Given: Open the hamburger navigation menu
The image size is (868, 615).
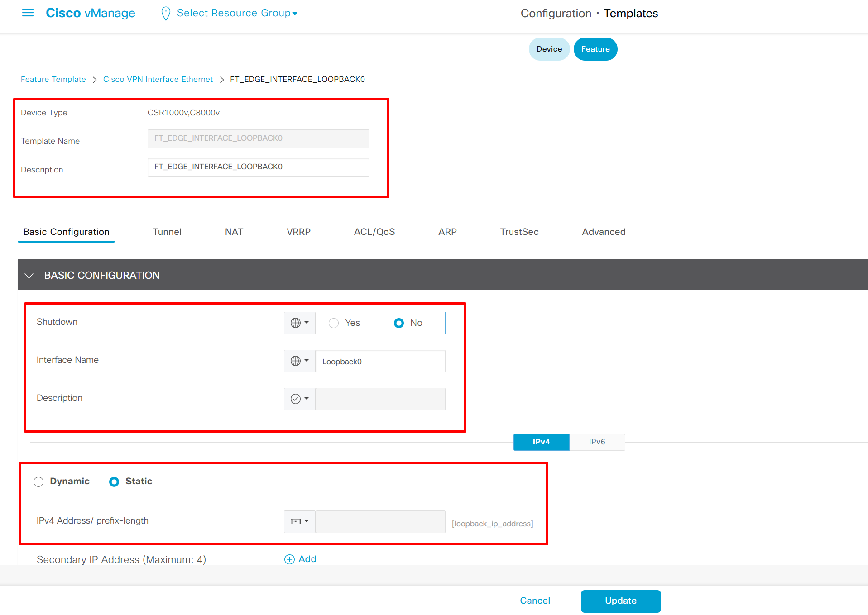Looking at the screenshot, I should pos(28,13).
